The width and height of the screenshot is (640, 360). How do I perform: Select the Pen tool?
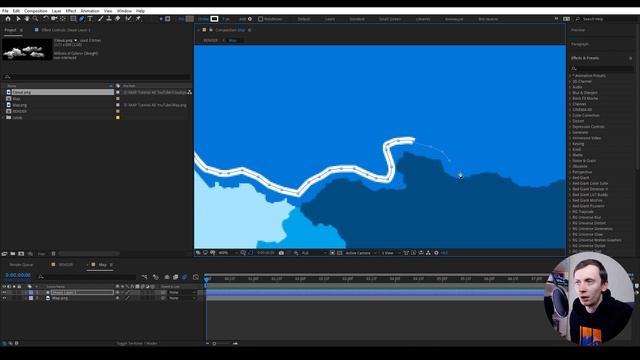click(82, 19)
